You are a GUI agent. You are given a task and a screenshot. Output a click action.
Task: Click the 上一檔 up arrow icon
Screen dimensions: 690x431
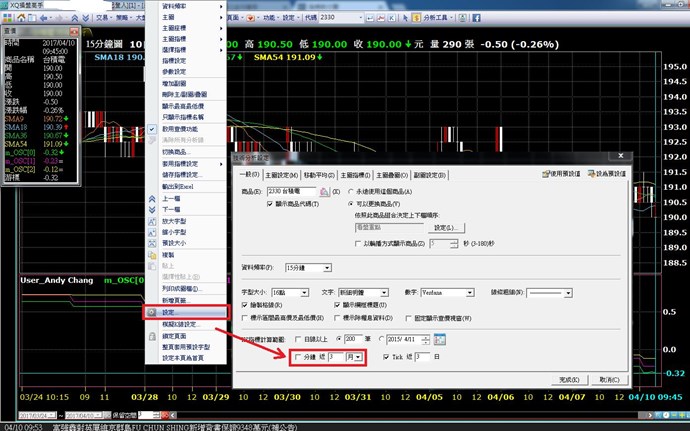(x=152, y=198)
